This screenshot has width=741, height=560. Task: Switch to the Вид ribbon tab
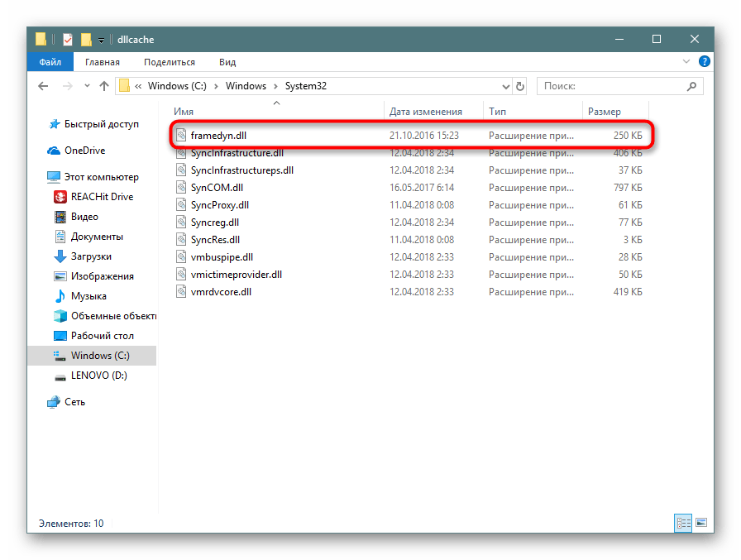click(x=227, y=62)
